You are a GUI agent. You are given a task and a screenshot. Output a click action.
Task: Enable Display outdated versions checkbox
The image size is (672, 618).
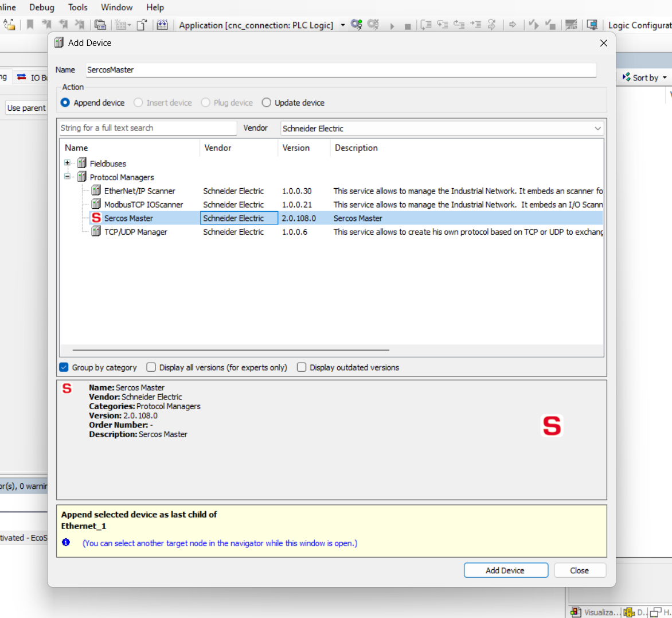tap(302, 367)
